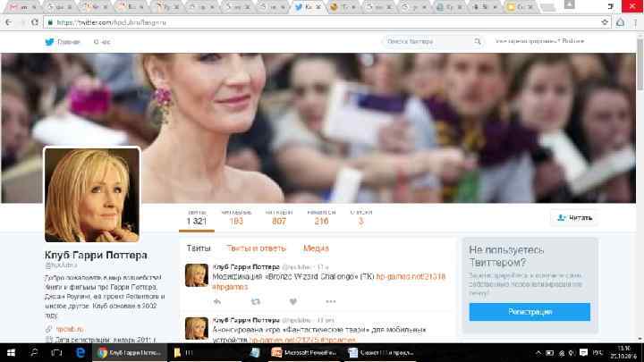Expand hidden system tray icons chevron

click(x=538, y=353)
